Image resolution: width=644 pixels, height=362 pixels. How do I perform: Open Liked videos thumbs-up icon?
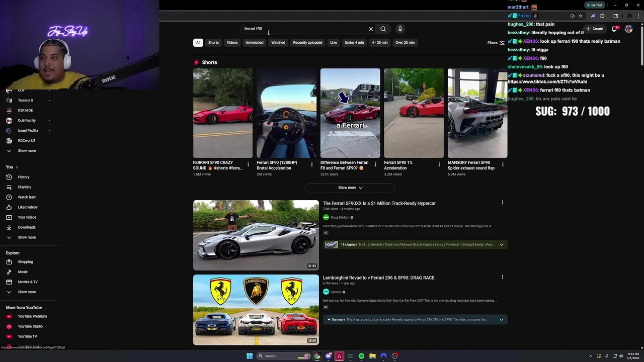tap(9, 207)
